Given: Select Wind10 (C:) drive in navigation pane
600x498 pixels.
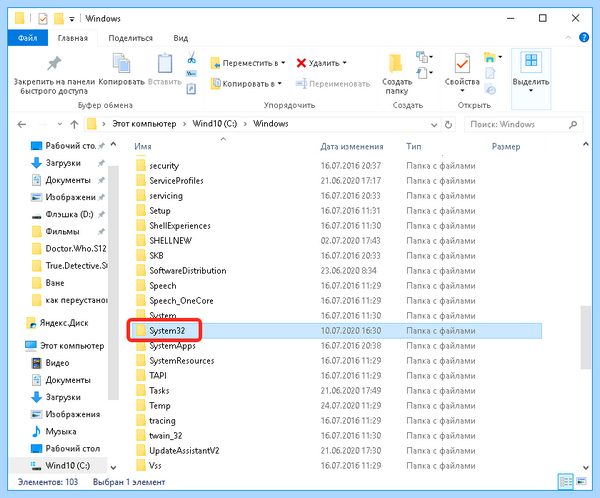Looking at the screenshot, I should click(60, 465).
